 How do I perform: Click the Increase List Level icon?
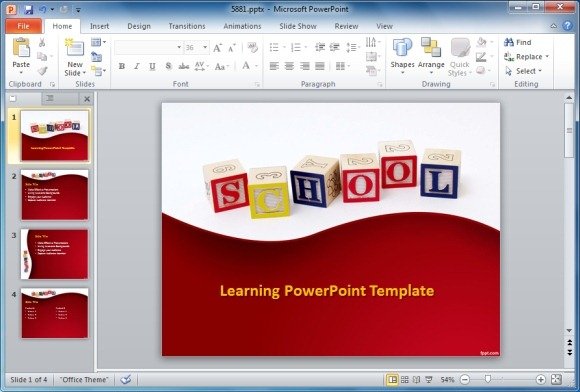[x=334, y=47]
